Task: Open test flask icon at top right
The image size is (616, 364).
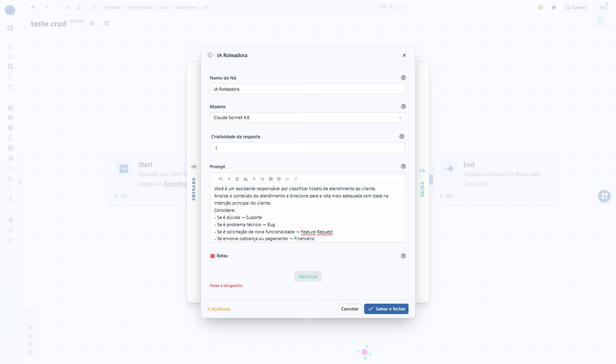Action: point(600,20)
